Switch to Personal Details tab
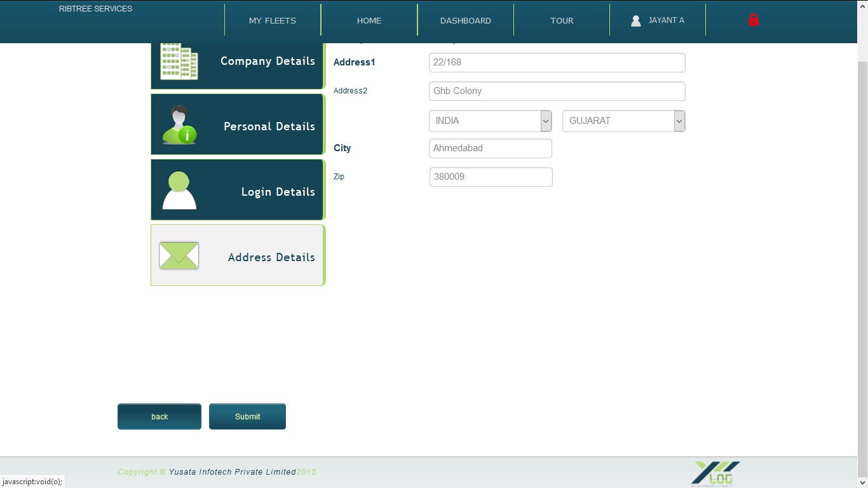Screen dimensions: 868x488 pyautogui.click(x=238, y=125)
